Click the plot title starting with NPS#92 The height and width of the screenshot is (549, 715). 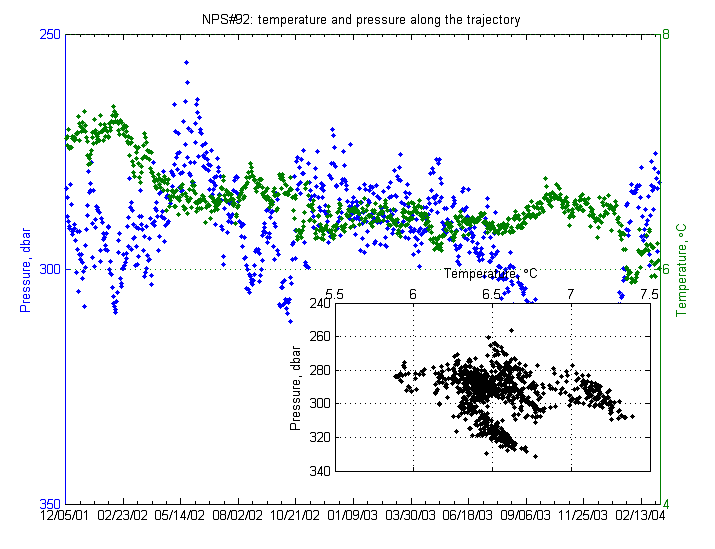pos(360,19)
